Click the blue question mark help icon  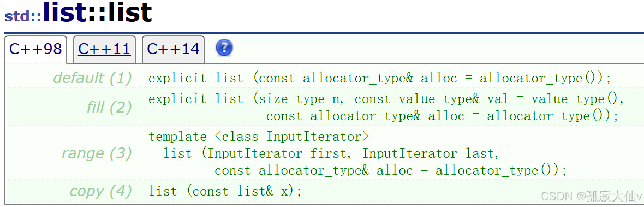(x=224, y=48)
